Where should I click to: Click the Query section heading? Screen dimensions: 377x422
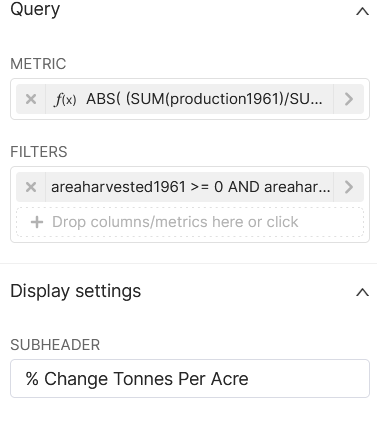click(35, 9)
